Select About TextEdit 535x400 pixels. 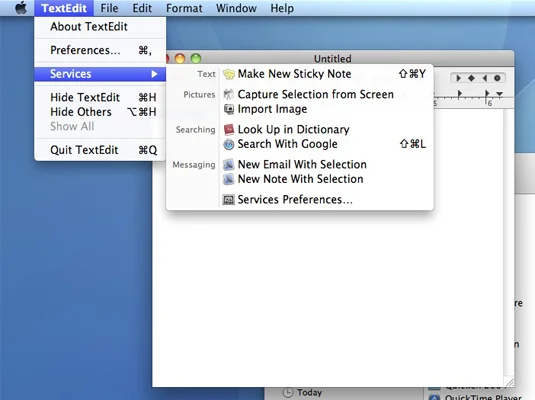coord(100,27)
